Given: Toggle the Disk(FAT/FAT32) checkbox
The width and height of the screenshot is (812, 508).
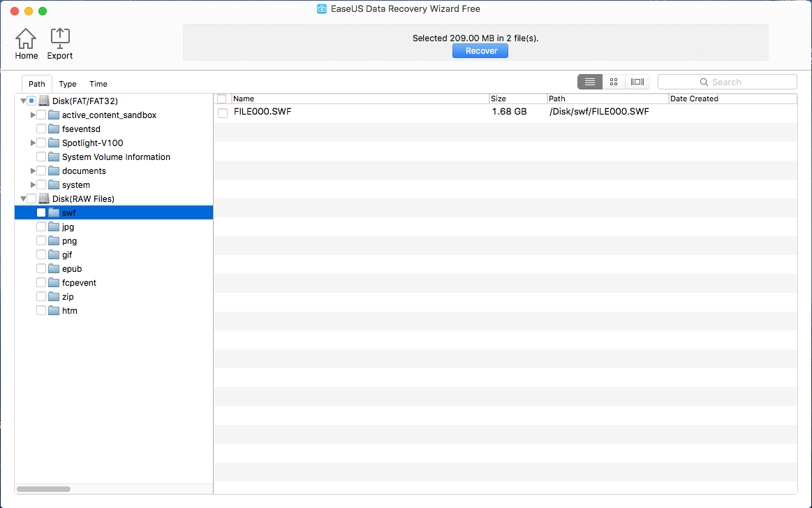Looking at the screenshot, I should coord(31,101).
